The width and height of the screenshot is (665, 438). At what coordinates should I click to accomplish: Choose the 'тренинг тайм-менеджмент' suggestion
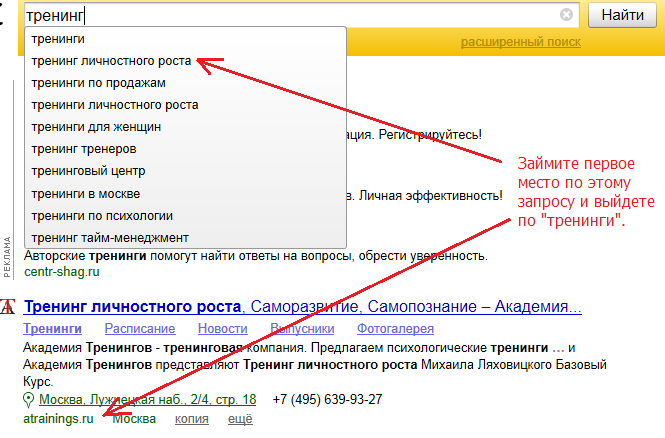coord(110,237)
